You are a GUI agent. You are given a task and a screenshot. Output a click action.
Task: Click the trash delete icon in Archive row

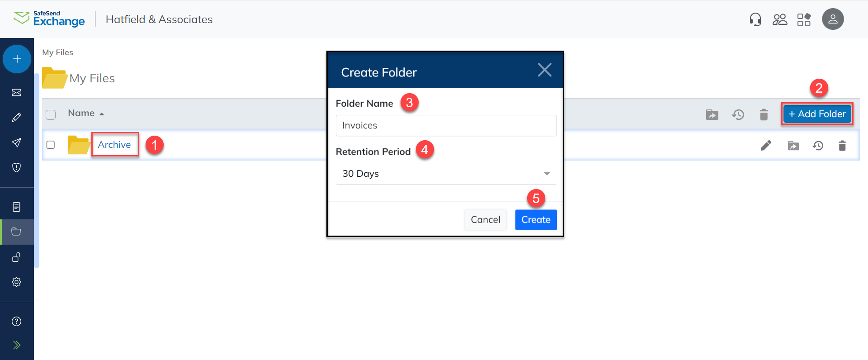point(842,146)
